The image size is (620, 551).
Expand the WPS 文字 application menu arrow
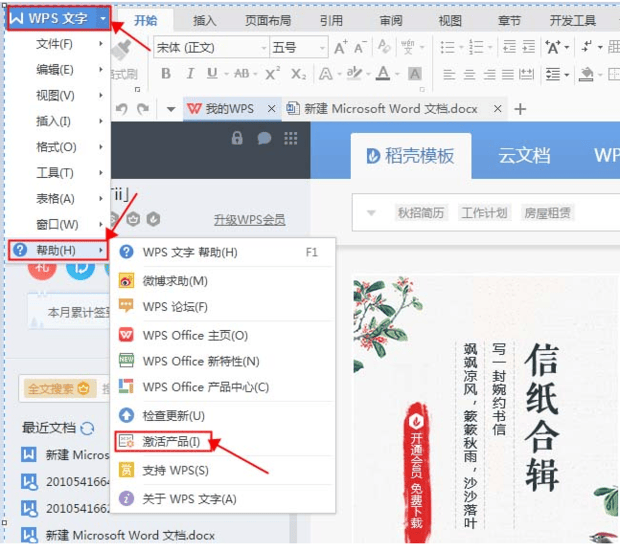(x=103, y=19)
